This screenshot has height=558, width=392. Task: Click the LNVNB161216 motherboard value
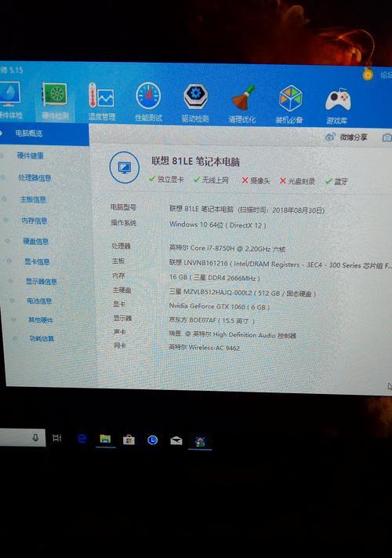point(280,264)
